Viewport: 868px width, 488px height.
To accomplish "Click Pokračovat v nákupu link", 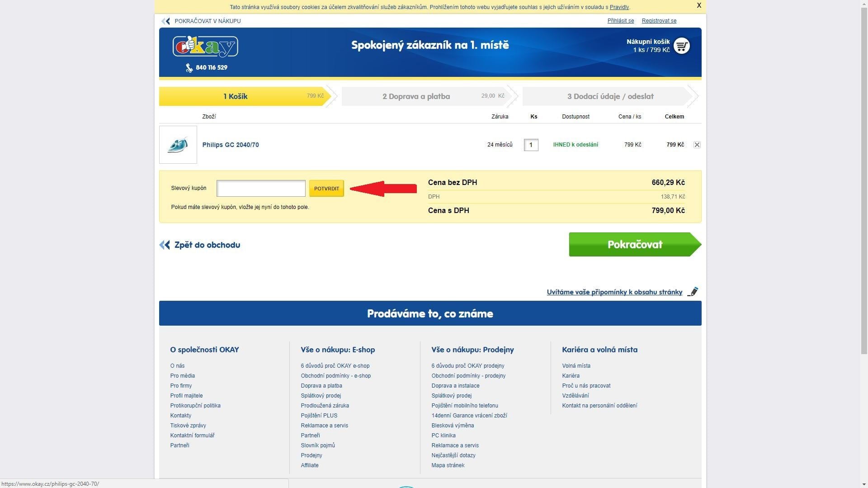I will [208, 21].
